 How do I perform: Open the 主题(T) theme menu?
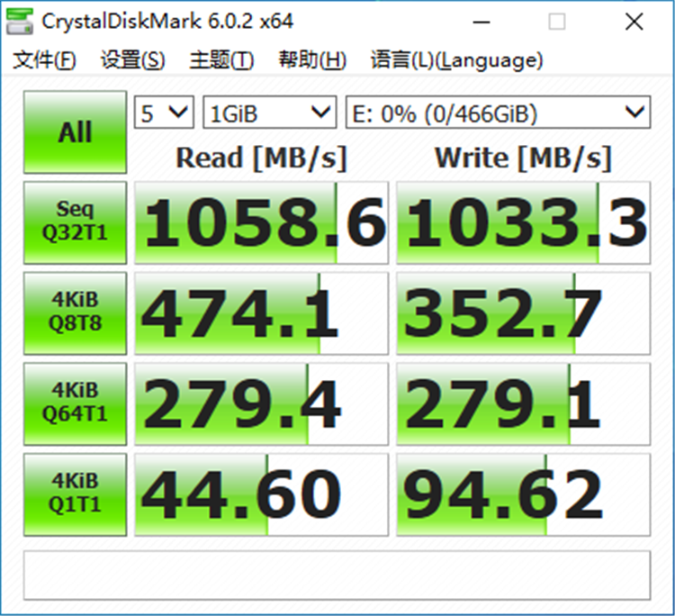click(x=221, y=60)
